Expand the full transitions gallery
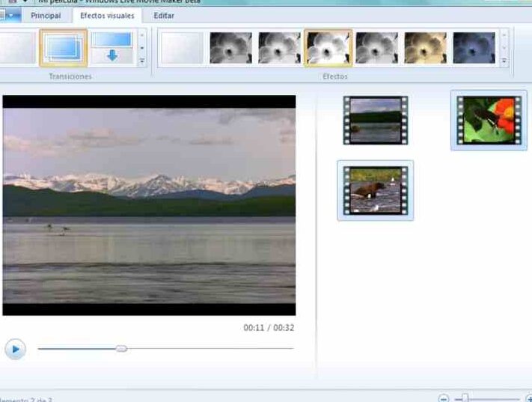The width and height of the screenshot is (532, 402). pyautogui.click(x=142, y=61)
